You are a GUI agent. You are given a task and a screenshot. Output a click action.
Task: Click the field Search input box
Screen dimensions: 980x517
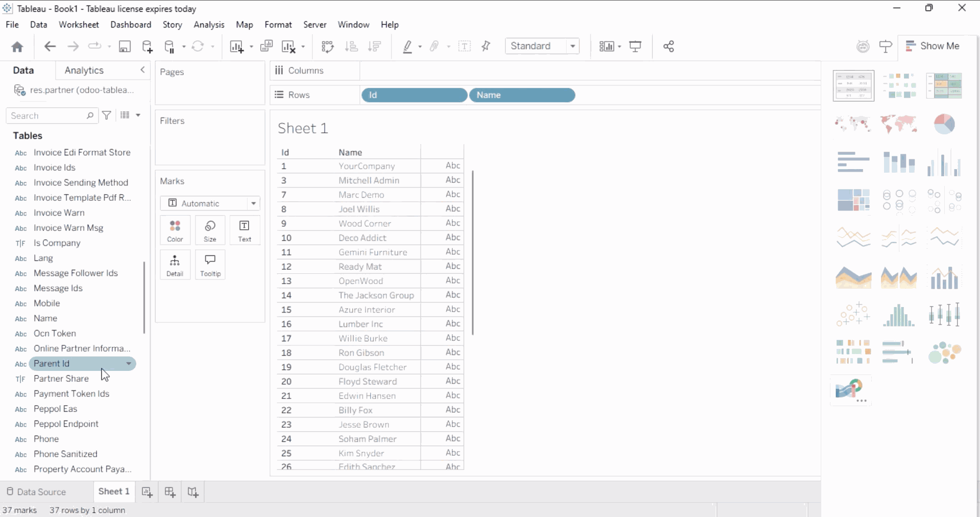47,116
